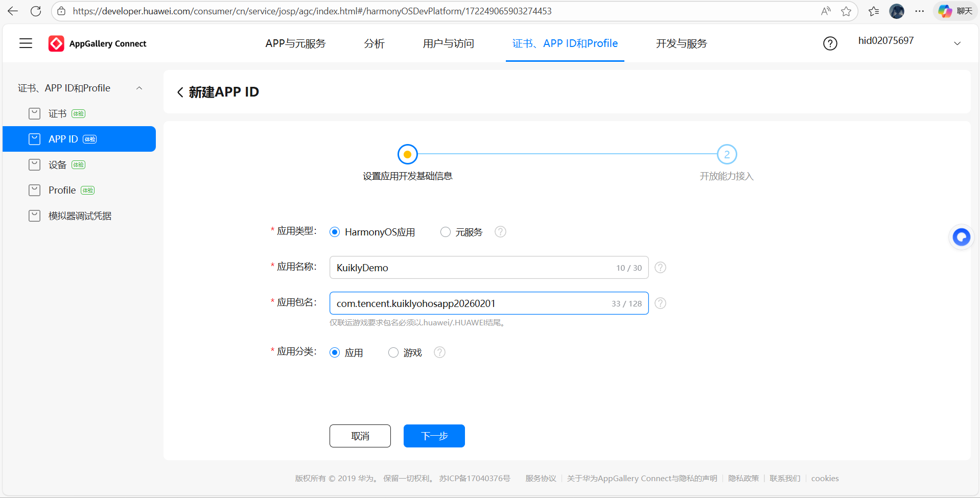Open the floating chat assistant bubble
Image resolution: width=980 pixels, height=498 pixels.
pyautogui.click(x=961, y=236)
